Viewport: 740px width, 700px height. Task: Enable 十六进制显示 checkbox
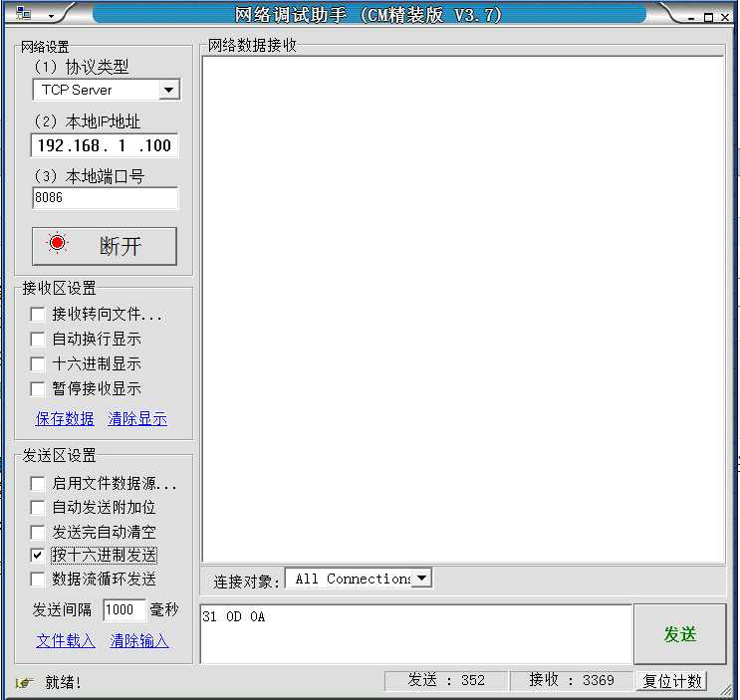[x=37, y=364]
